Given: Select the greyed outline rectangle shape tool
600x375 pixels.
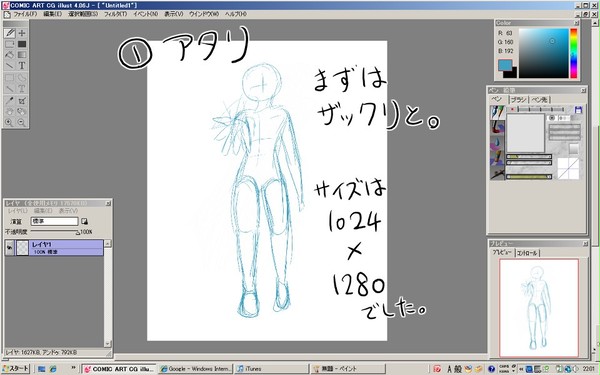Looking at the screenshot, I should pyautogui.click(x=10, y=78).
